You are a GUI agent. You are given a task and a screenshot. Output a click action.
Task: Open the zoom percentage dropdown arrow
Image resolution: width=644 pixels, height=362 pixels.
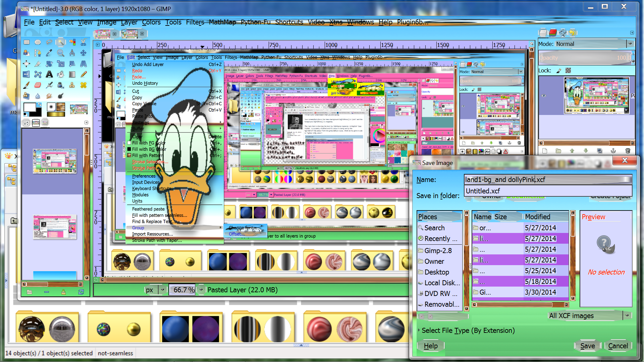[201, 290]
